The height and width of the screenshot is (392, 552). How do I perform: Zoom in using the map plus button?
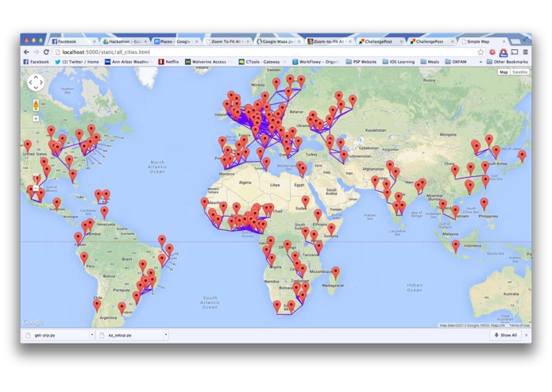(36, 119)
